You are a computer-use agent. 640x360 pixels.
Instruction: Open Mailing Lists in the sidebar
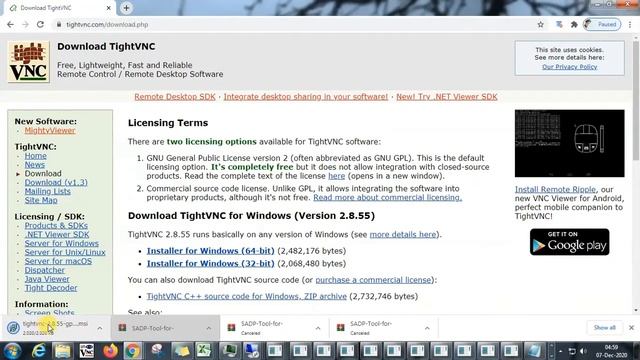pyautogui.click(x=47, y=191)
